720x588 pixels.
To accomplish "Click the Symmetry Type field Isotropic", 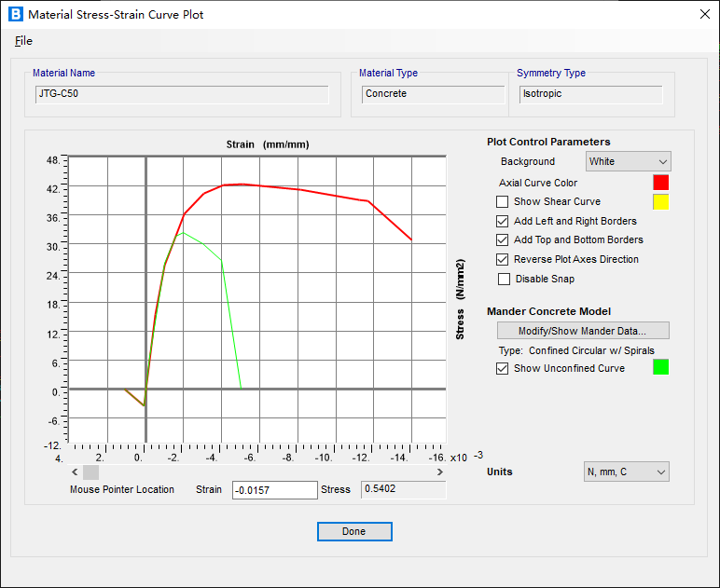I will click(590, 94).
